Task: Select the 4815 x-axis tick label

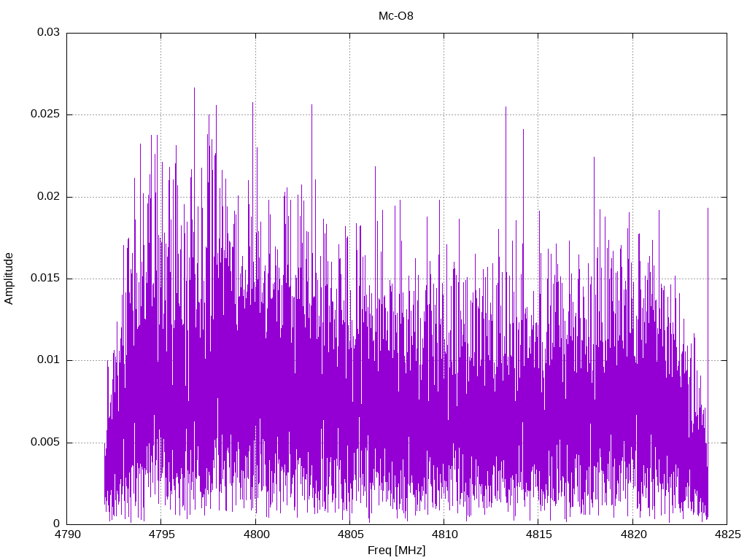Action: (539, 534)
